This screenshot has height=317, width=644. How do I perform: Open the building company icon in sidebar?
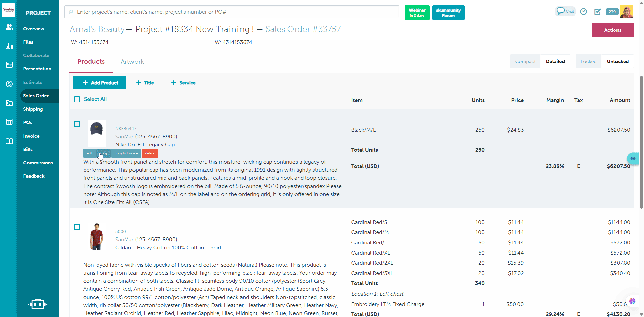pyautogui.click(x=9, y=103)
